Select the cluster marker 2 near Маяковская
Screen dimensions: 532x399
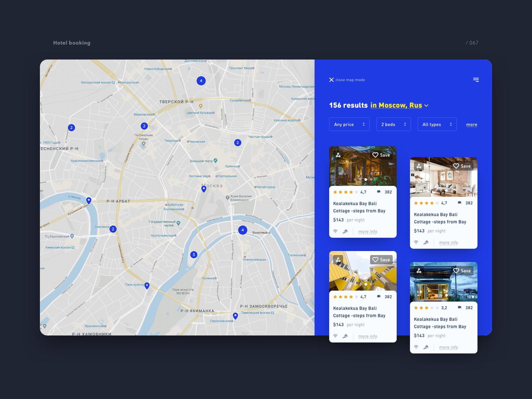point(144,126)
